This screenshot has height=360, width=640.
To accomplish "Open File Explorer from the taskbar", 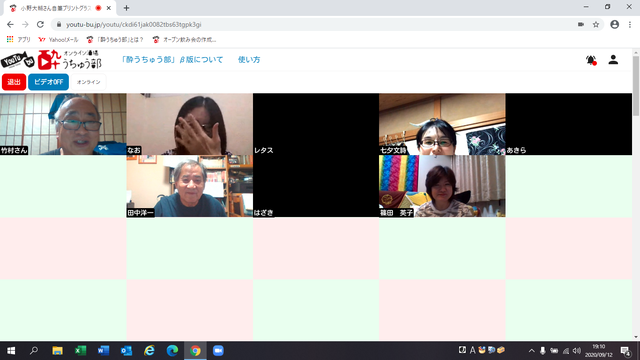I will (57, 351).
